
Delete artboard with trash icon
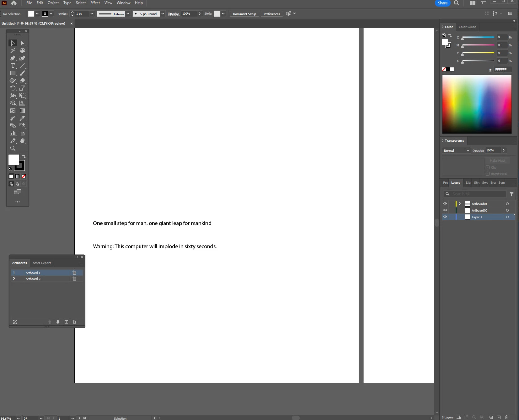click(74, 322)
